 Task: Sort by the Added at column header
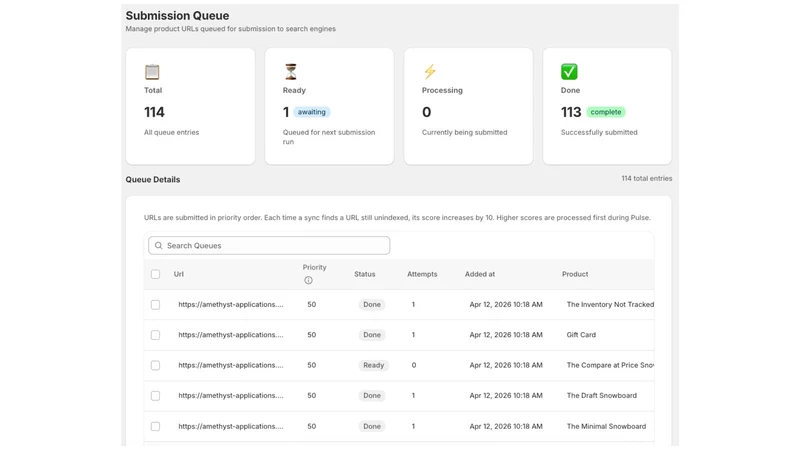480,274
